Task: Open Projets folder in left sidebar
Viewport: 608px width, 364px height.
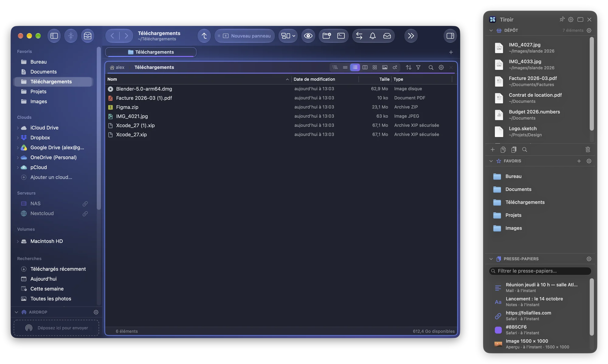Action: point(53,91)
